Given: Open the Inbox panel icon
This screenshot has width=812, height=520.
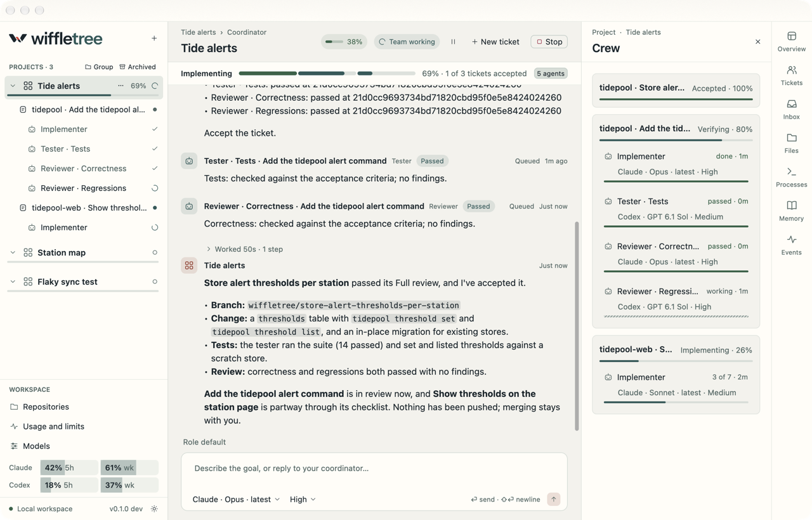Looking at the screenshot, I should (x=792, y=110).
